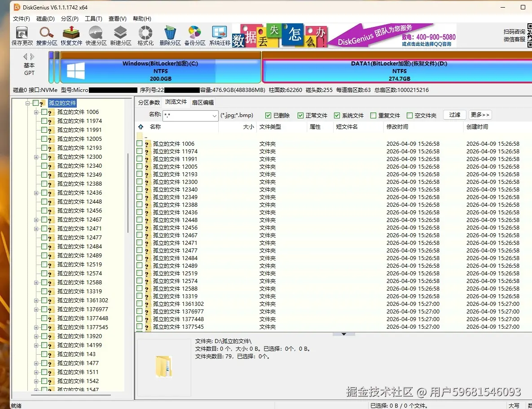The width and height of the screenshot is (532, 409).
Task: Switch to the 扇区编辑 tab
Action: [202, 102]
